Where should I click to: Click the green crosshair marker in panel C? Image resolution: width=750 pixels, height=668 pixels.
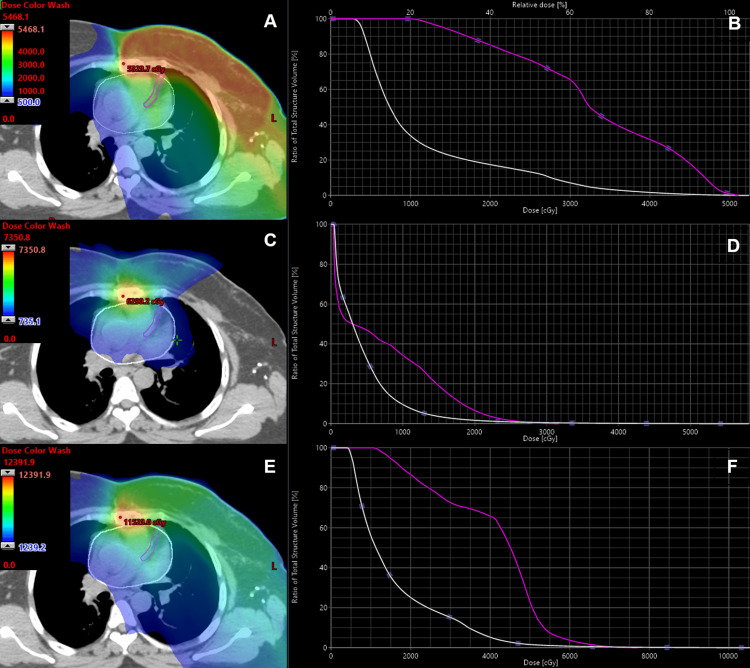click(x=177, y=340)
